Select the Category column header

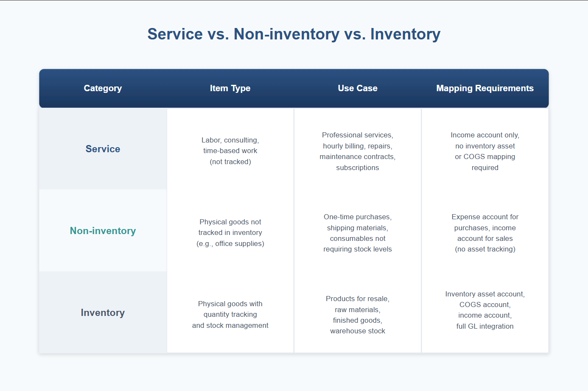[x=103, y=88]
